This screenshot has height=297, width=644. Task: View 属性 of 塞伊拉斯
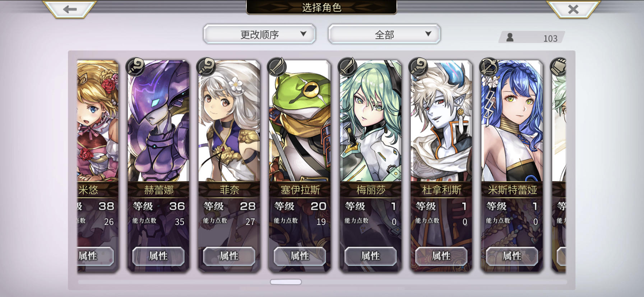coord(300,256)
